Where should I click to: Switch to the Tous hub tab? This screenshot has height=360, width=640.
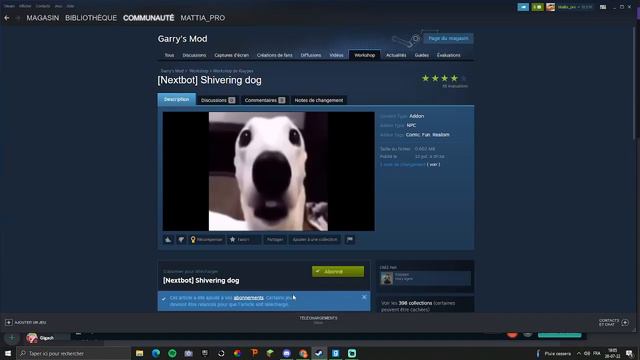point(169,55)
